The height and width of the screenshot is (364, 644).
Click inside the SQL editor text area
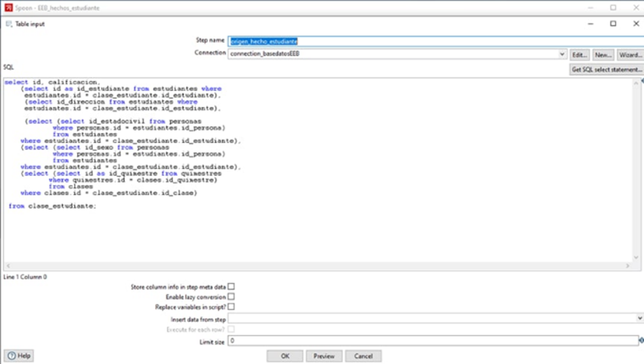pos(318,170)
